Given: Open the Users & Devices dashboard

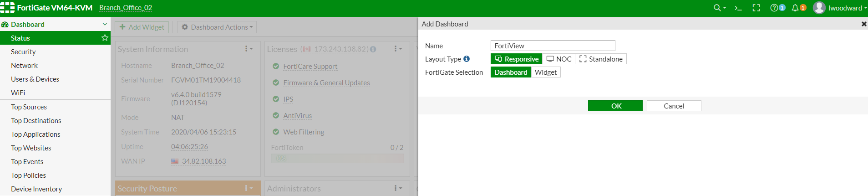Looking at the screenshot, I should coord(55,79).
